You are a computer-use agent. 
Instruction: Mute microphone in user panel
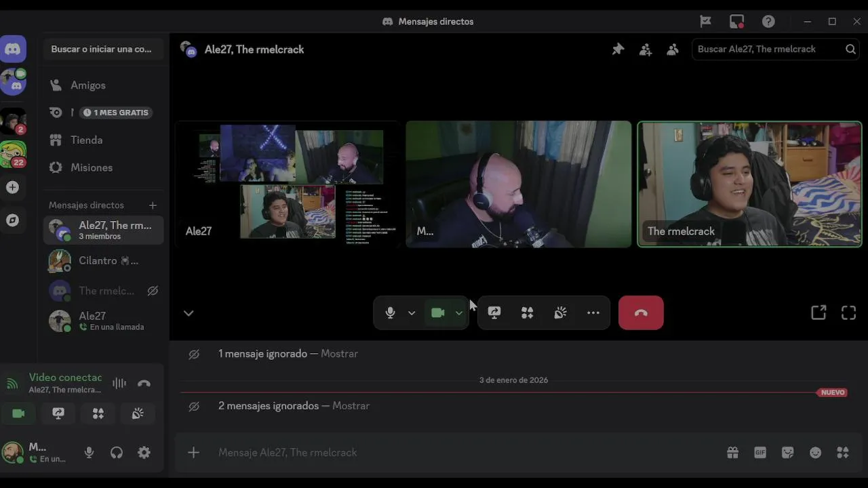tap(89, 452)
